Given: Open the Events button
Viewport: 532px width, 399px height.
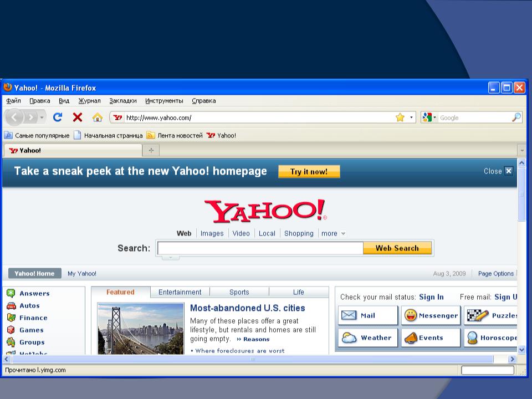Looking at the screenshot, I should click(x=431, y=337).
